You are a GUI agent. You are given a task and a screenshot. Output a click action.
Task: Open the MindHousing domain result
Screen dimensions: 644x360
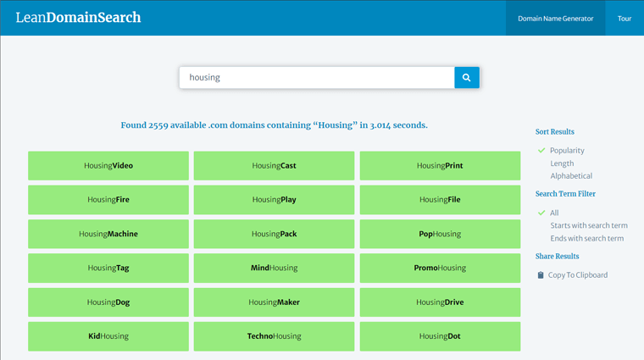point(274,268)
